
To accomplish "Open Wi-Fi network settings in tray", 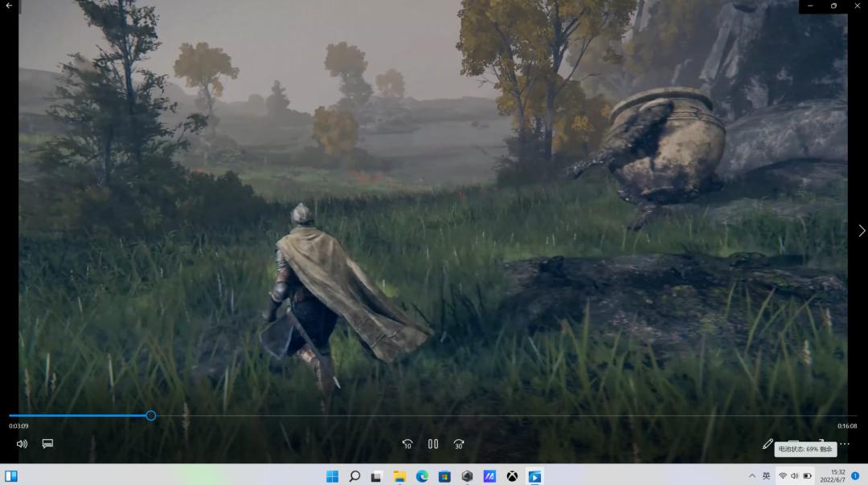I will pyautogui.click(x=782, y=476).
